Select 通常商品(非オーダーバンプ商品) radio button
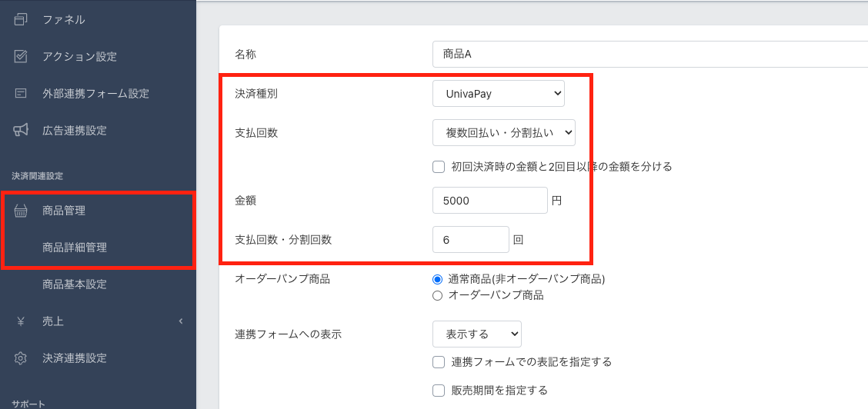This screenshot has height=409, width=868. 438,279
